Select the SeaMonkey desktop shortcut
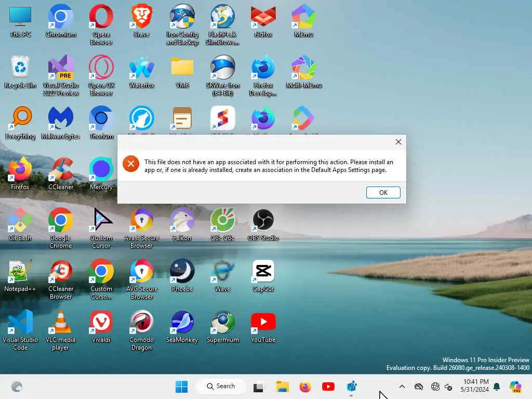Image resolution: width=532 pixels, height=399 pixels. [x=182, y=326]
